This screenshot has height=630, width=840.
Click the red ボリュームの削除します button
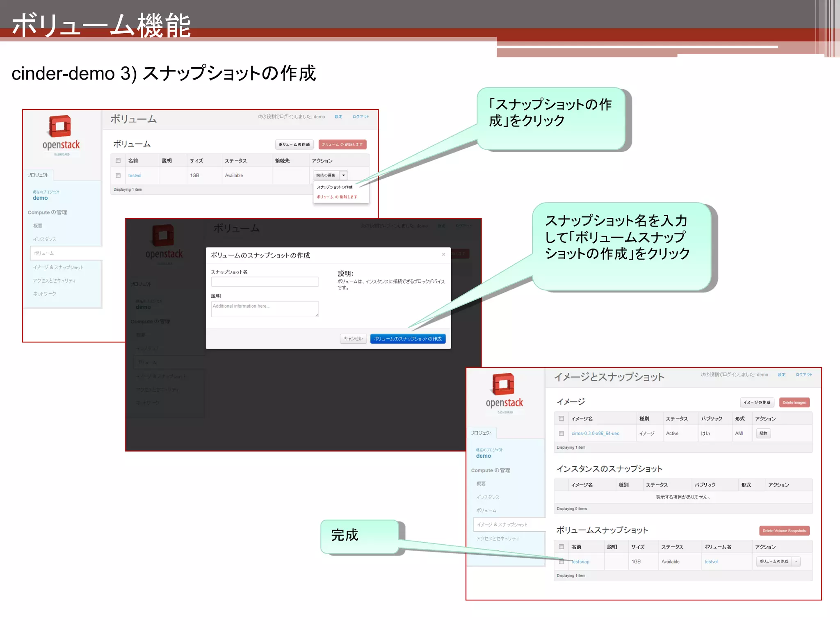[342, 144]
